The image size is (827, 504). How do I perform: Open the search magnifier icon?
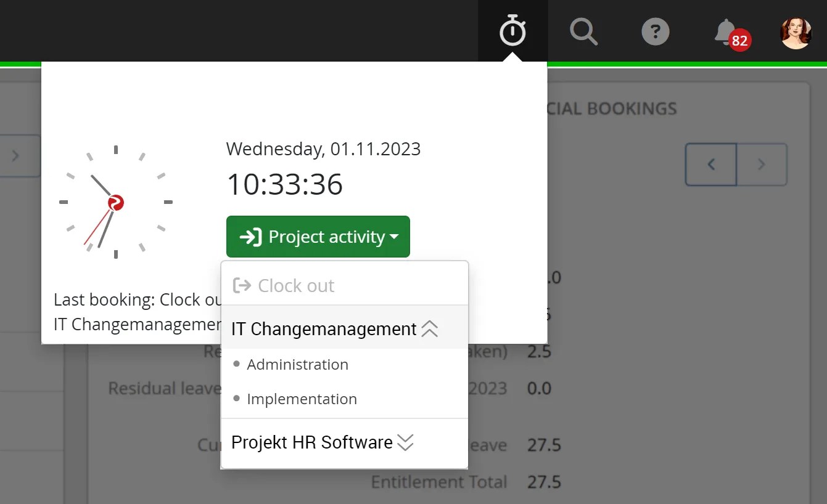(583, 30)
